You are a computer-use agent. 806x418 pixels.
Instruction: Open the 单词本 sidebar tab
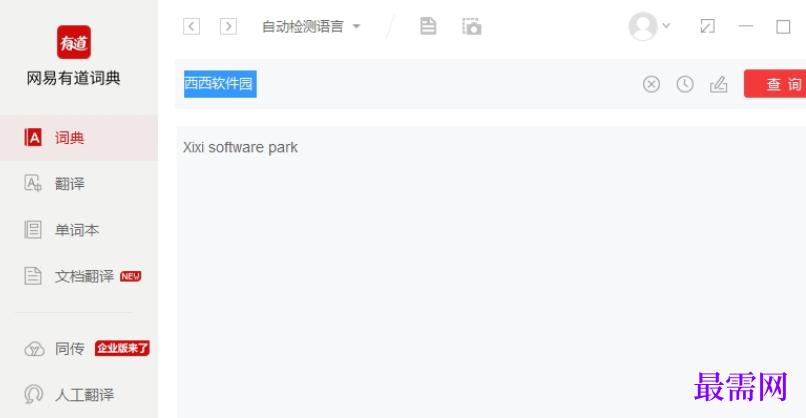(79, 230)
